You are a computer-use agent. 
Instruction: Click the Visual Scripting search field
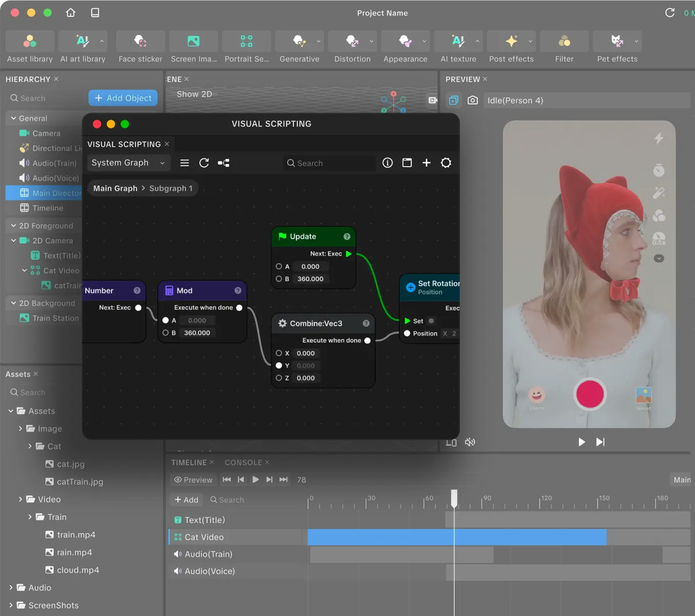click(x=330, y=163)
